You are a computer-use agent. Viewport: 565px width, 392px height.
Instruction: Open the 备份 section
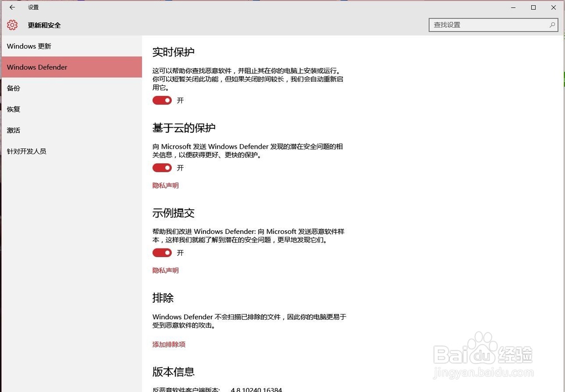(72, 88)
